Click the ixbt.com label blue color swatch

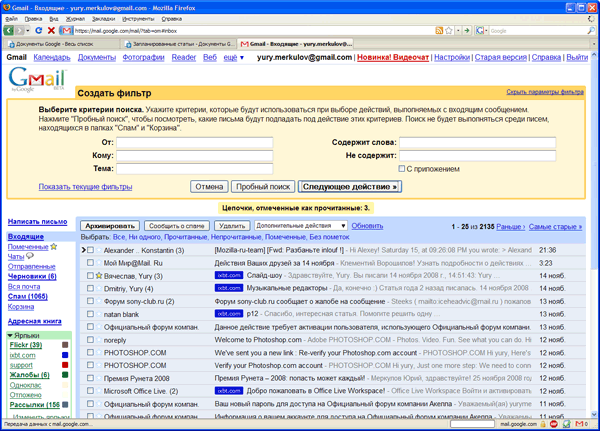(x=65, y=355)
